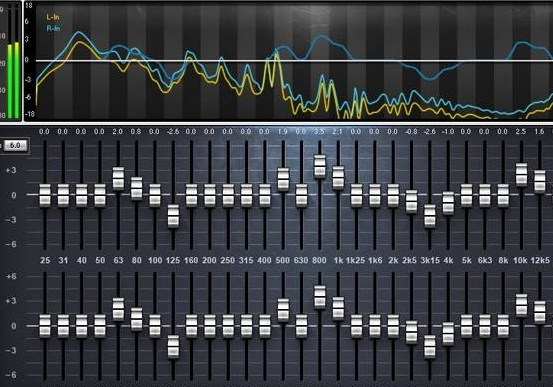Click the 3.5 gain value above 800 Hz

click(x=319, y=132)
